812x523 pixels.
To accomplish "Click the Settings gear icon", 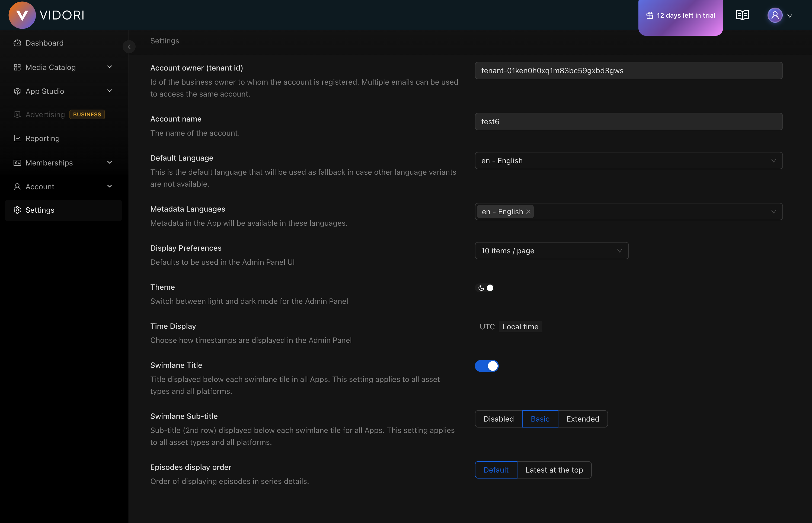I will pos(17,210).
